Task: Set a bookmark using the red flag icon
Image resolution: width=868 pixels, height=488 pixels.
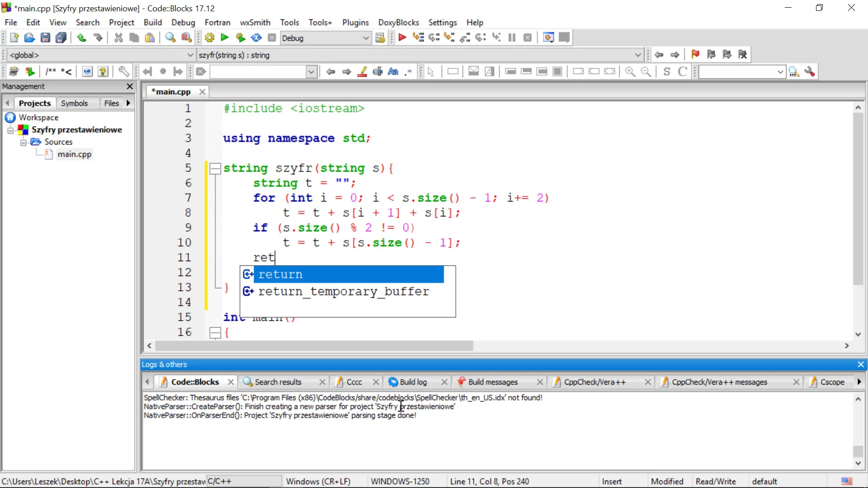Action: 696,54
